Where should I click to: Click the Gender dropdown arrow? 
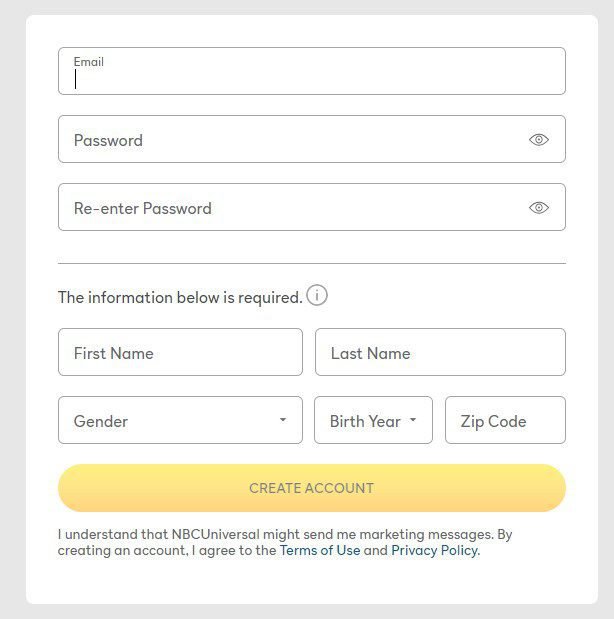pos(283,420)
